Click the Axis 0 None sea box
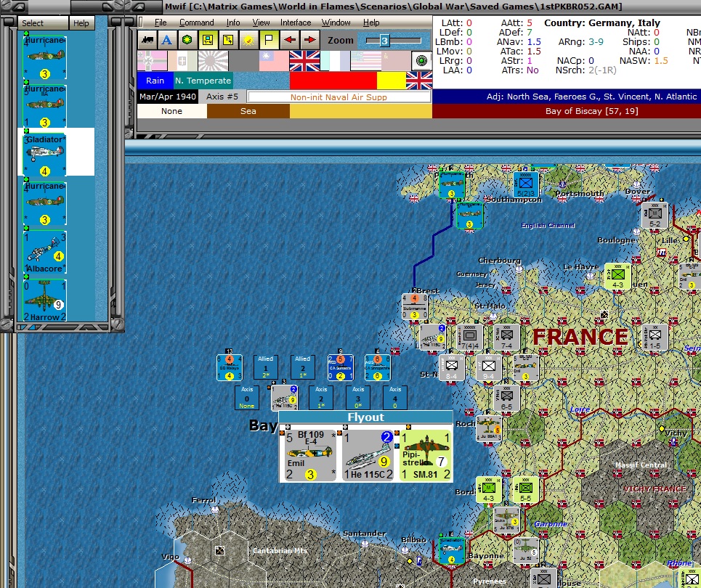This screenshot has width=701, height=588. [x=247, y=398]
